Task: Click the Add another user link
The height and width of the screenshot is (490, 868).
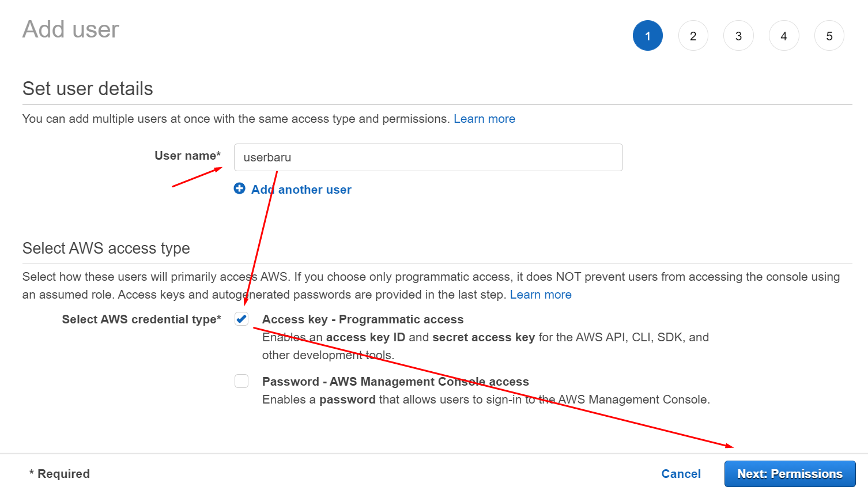Action: (x=301, y=190)
